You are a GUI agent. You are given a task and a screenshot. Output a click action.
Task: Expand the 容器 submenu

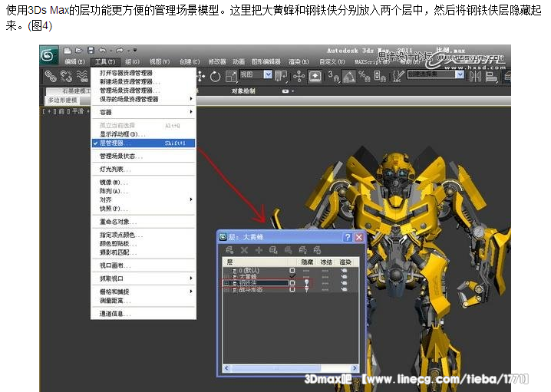[144, 112]
